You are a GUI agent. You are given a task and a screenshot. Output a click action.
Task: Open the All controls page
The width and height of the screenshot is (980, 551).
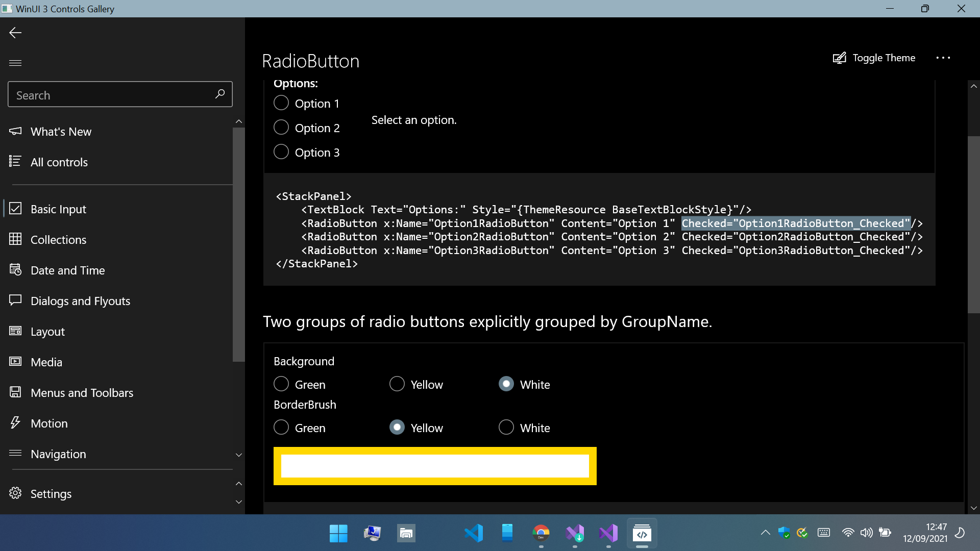[59, 162]
